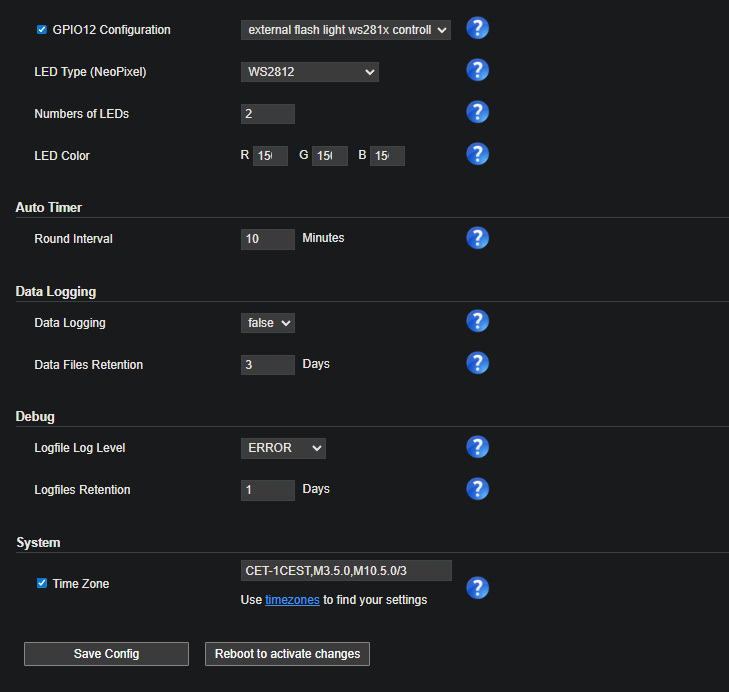The width and height of the screenshot is (729, 692).
Task: Open the LED Color help icon
Action: pos(478,154)
